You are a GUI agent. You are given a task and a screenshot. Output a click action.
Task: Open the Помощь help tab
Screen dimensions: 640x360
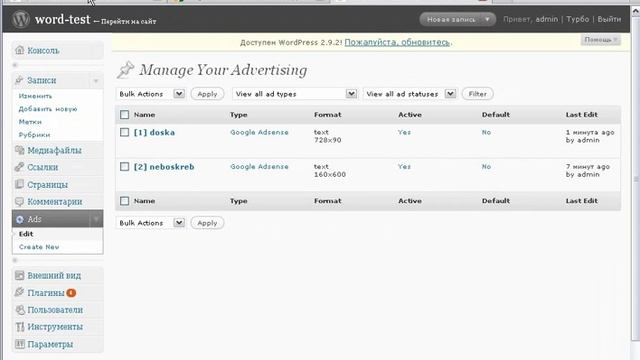click(x=600, y=40)
